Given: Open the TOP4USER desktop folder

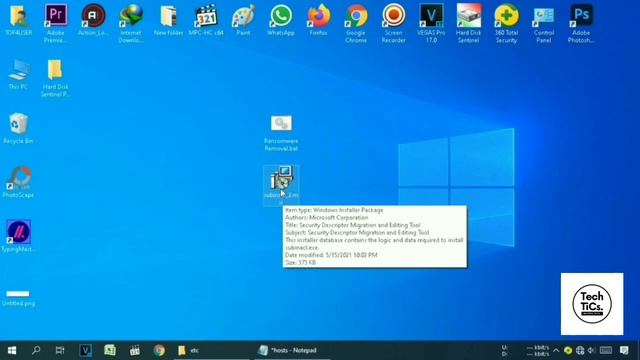Looking at the screenshot, I should point(18,19).
